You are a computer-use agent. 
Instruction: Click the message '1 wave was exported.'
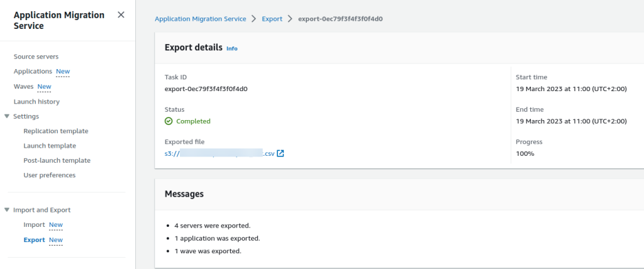(x=208, y=251)
